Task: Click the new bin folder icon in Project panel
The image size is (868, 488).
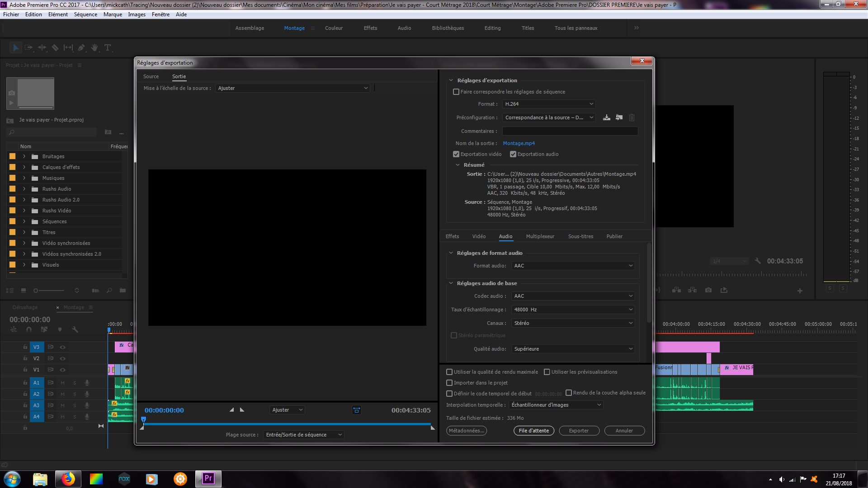Action: coord(123,291)
